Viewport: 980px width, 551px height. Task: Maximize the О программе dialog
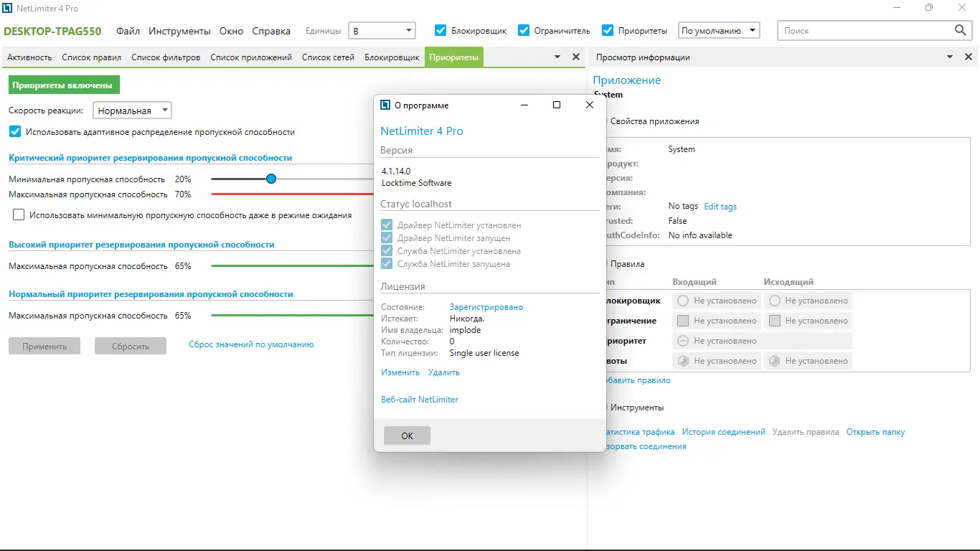click(556, 105)
